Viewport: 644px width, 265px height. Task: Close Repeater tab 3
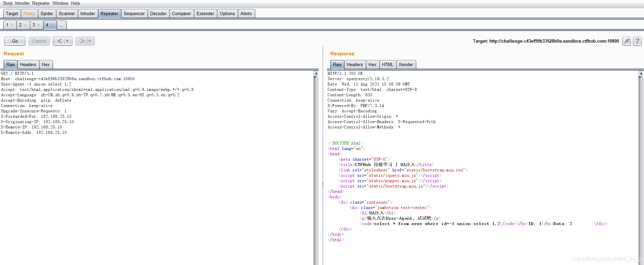click(x=39, y=25)
